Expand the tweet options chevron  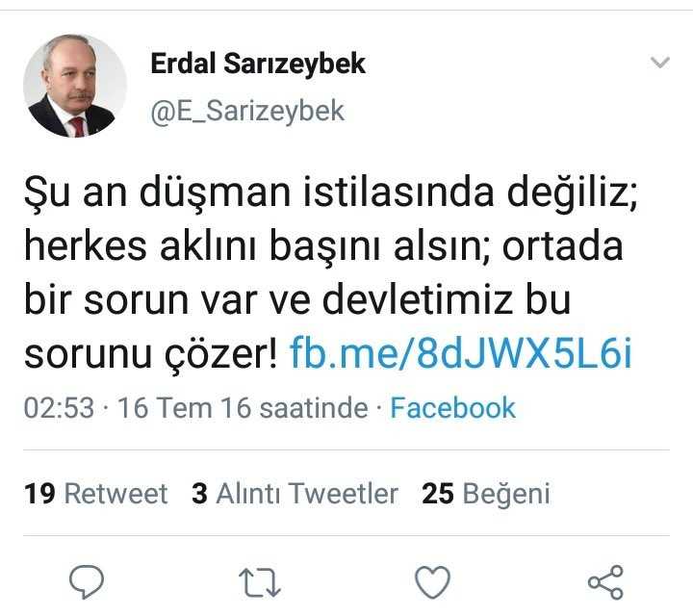[660, 63]
